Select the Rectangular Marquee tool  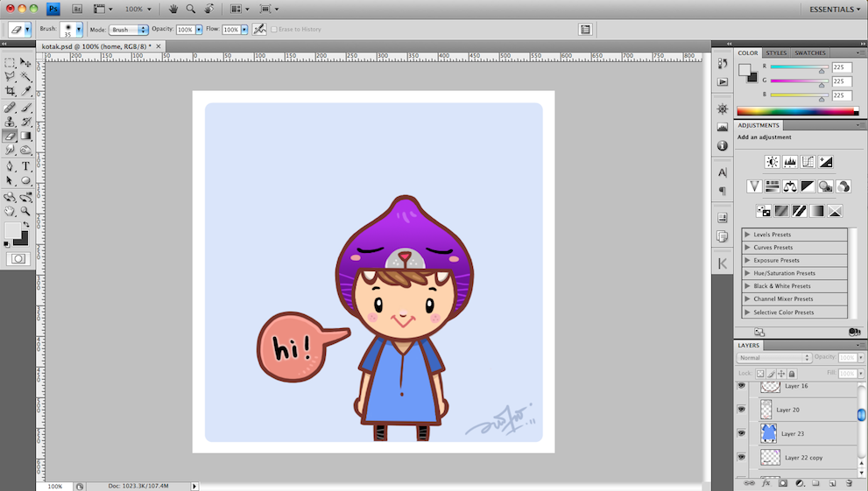pyautogui.click(x=10, y=62)
